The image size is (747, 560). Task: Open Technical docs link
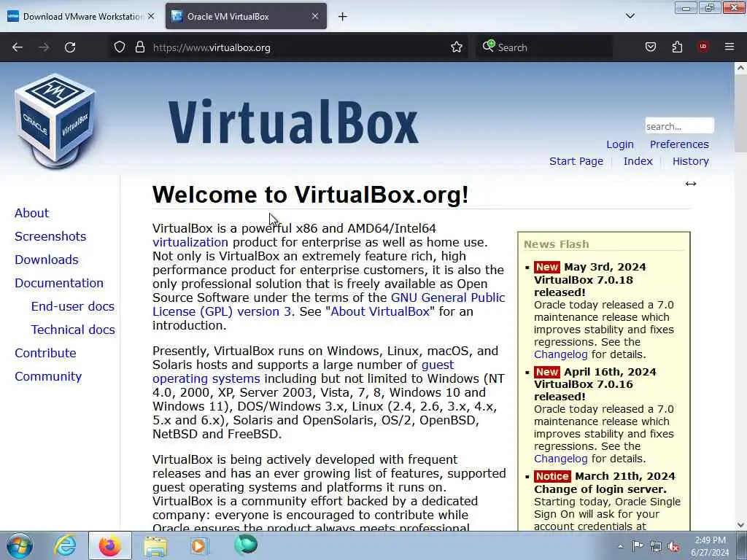click(72, 330)
